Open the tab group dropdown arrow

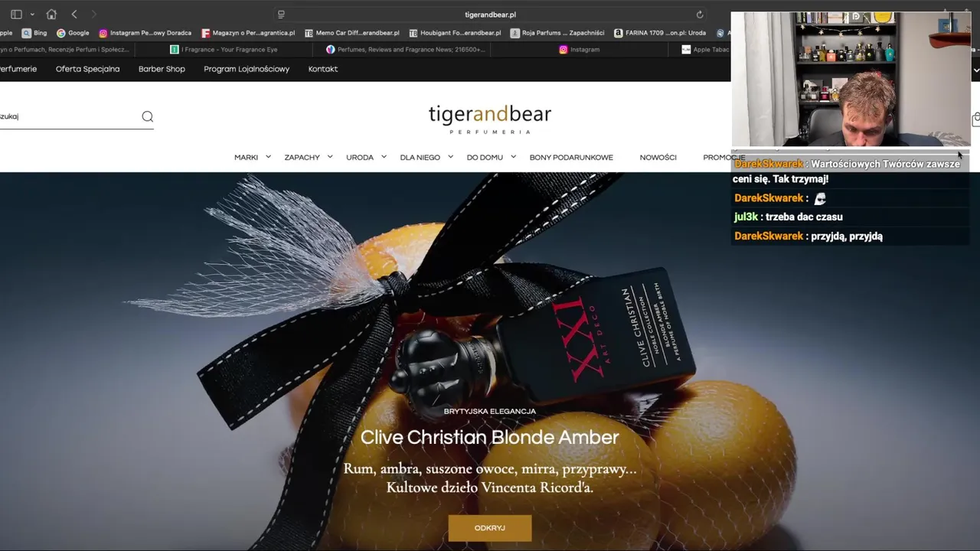(x=32, y=15)
